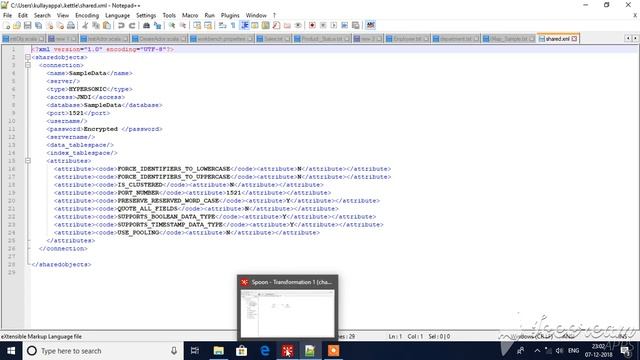Run macro multiple times icon
Image resolution: width=640 pixels, height=360 pixels.
coord(344,25)
